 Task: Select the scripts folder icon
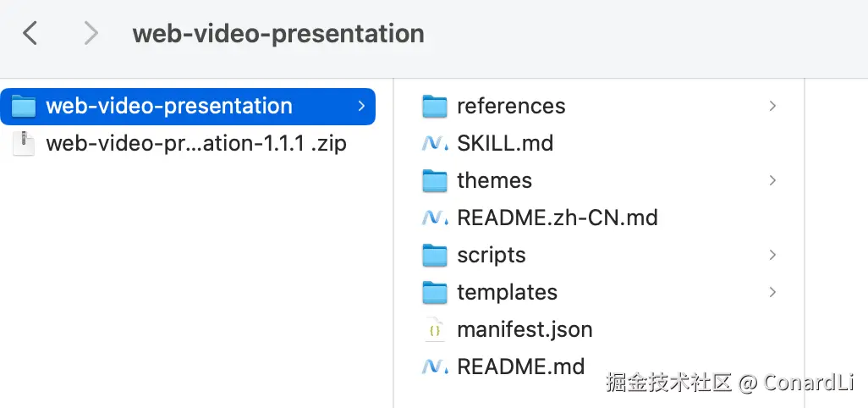point(435,255)
